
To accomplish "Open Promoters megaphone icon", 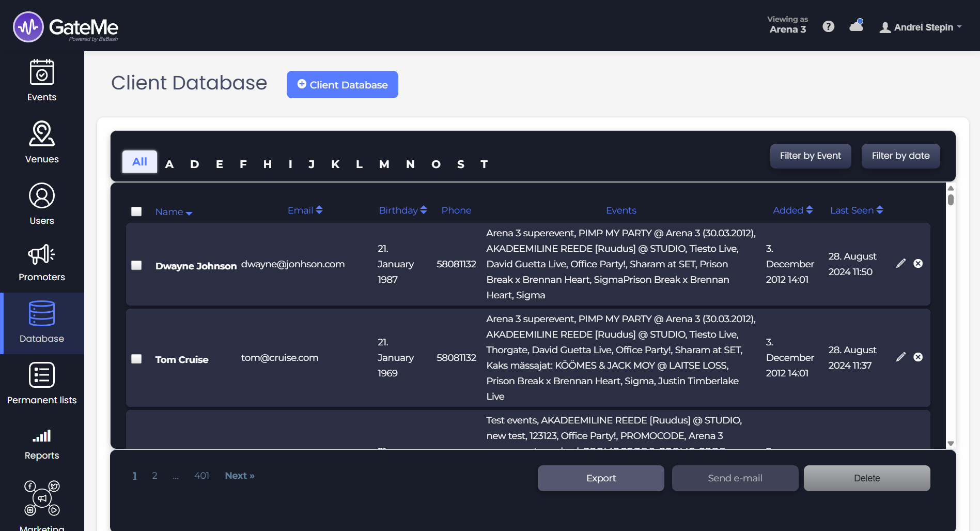I will pos(42,254).
